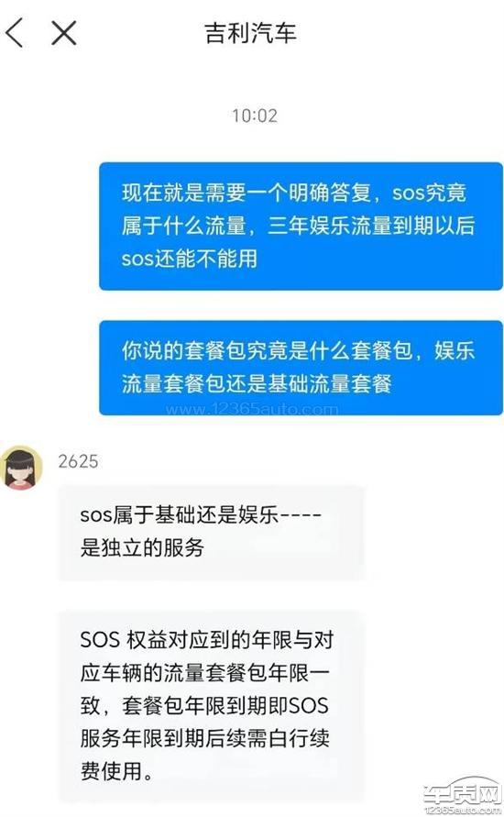Open the agent's avatar picture
This screenshot has height=817, width=504.
click(x=21, y=467)
